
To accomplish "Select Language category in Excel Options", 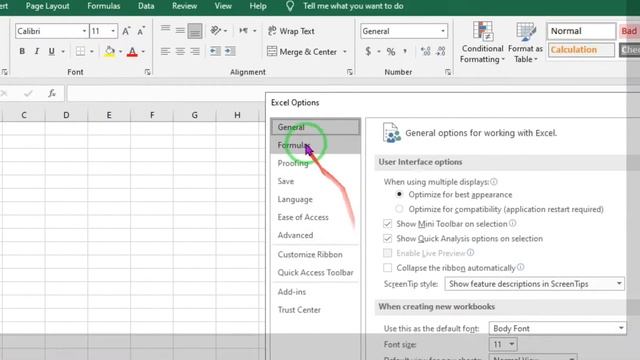I will (315, 199).
